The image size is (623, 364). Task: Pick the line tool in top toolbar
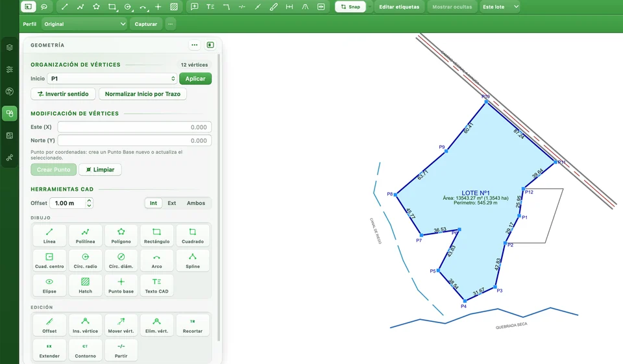click(65, 6)
